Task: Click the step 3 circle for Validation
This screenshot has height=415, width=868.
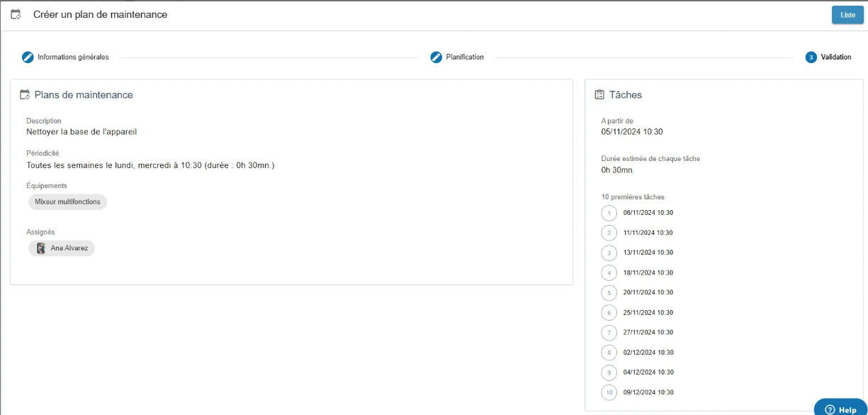Action: click(811, 57)
